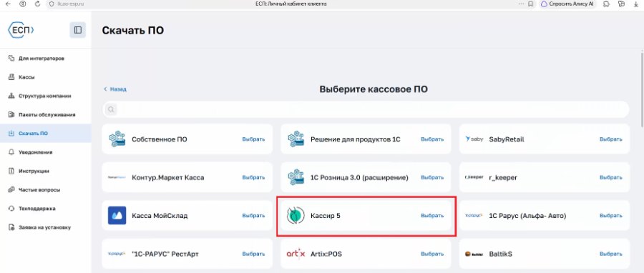644x273 pixels.
Task: Click the 1С Розница 3.0 gear logo
Action: pyautogui.click(x=296, y=177)
